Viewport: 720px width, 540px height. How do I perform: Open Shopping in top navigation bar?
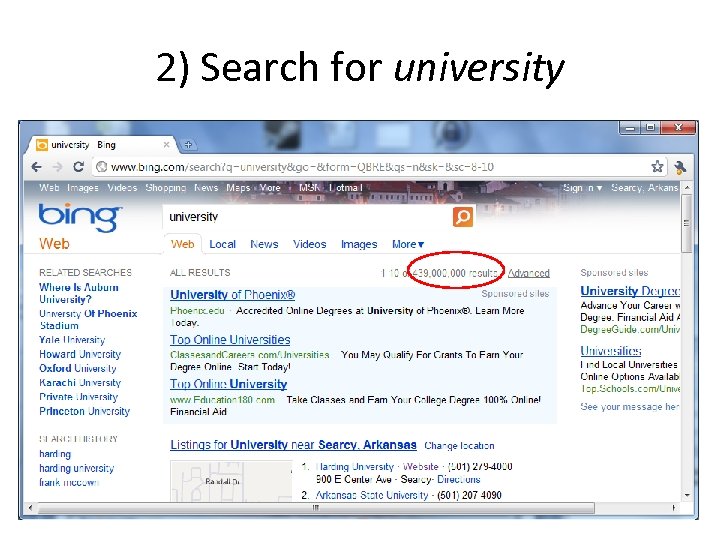165,188
